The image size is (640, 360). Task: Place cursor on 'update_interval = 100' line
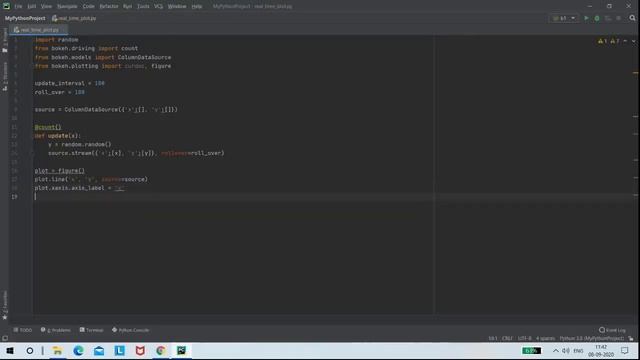point(69,83)
